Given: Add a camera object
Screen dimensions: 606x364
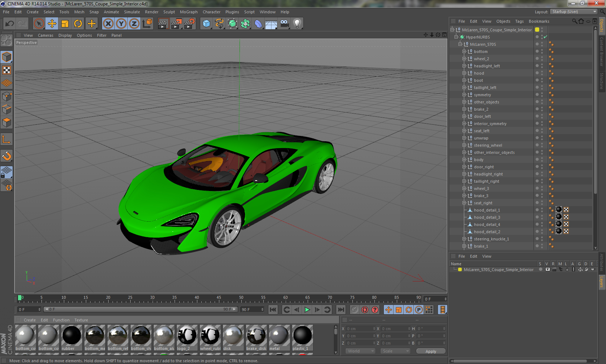Looking at the screenshot, I should [x=284, y=24].
